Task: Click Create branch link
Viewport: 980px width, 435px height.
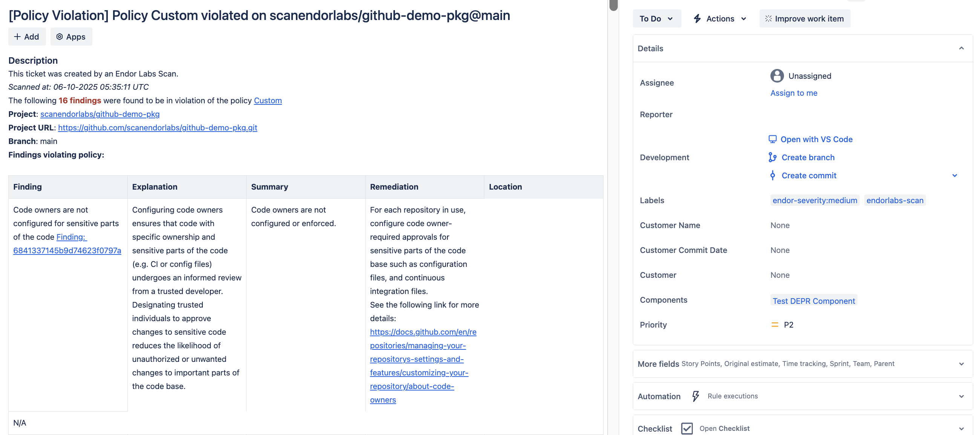Action: pos(808,157)
